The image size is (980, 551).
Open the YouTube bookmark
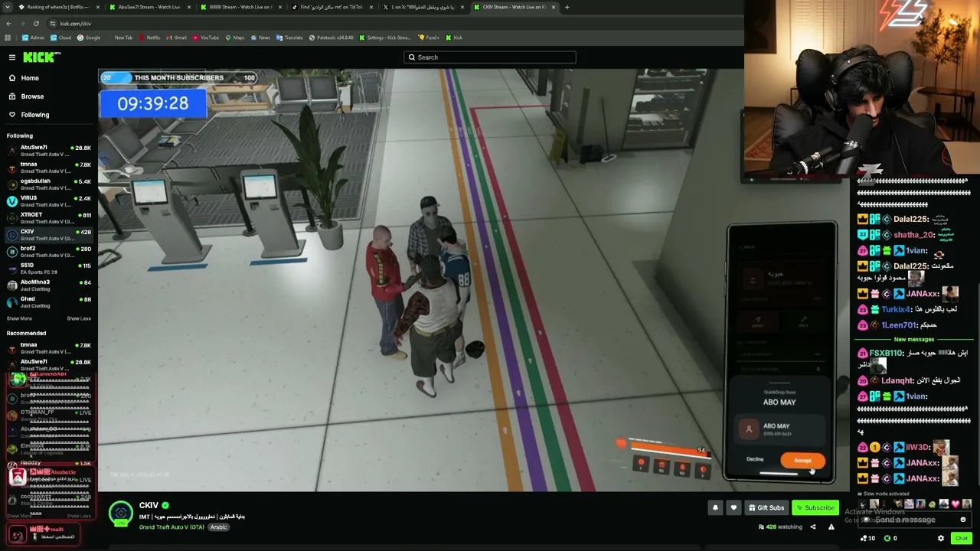206,37
